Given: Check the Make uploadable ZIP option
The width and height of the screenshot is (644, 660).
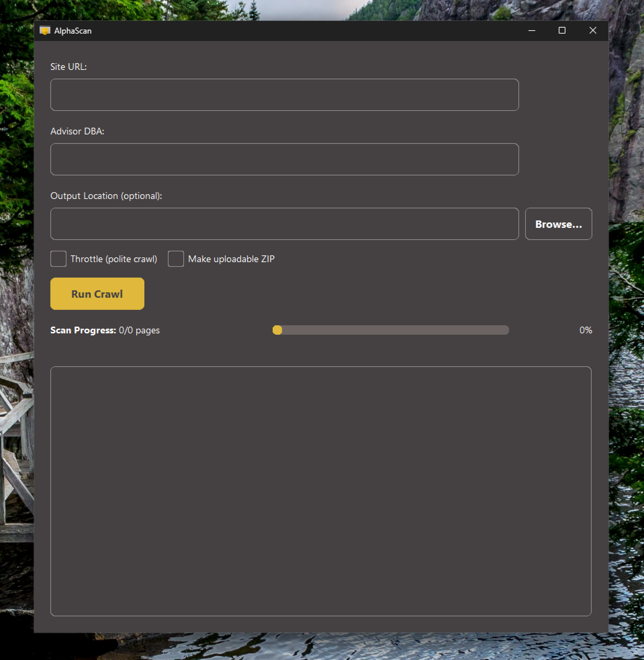Looking at the screenshot, I should click(x=176, y=258).
